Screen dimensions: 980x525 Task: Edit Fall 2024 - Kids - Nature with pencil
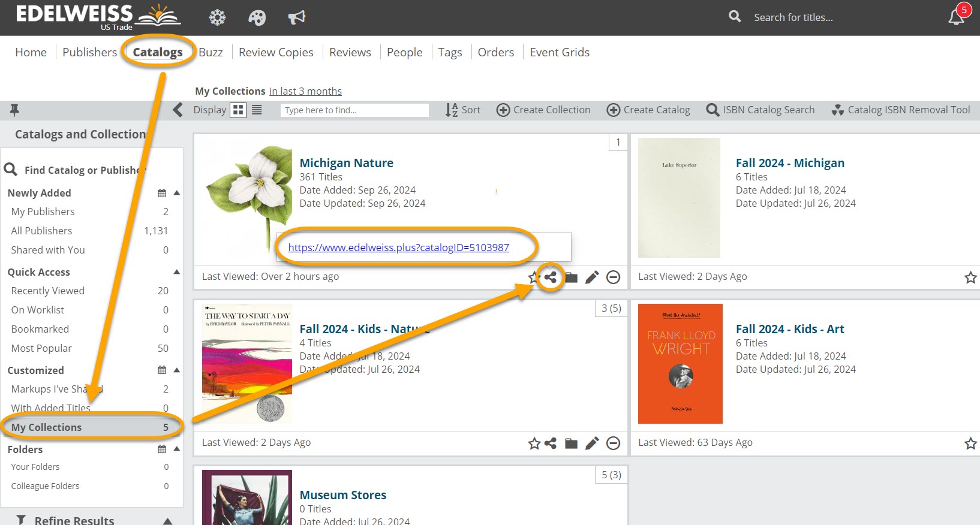coord(592,443)
